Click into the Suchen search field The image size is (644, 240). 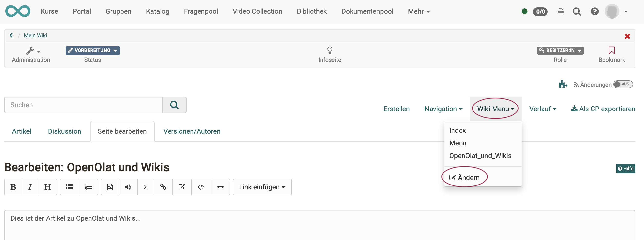coord(84,105)
